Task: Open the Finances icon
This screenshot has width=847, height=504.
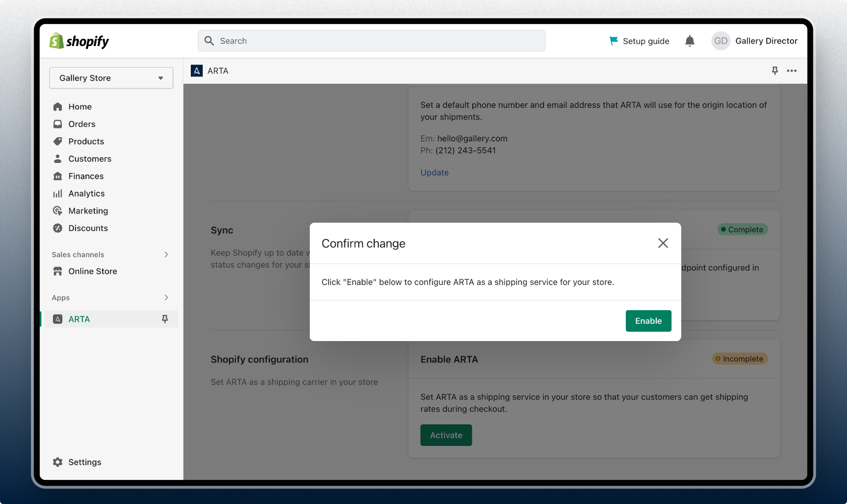Action: click(x=58, y=176)
